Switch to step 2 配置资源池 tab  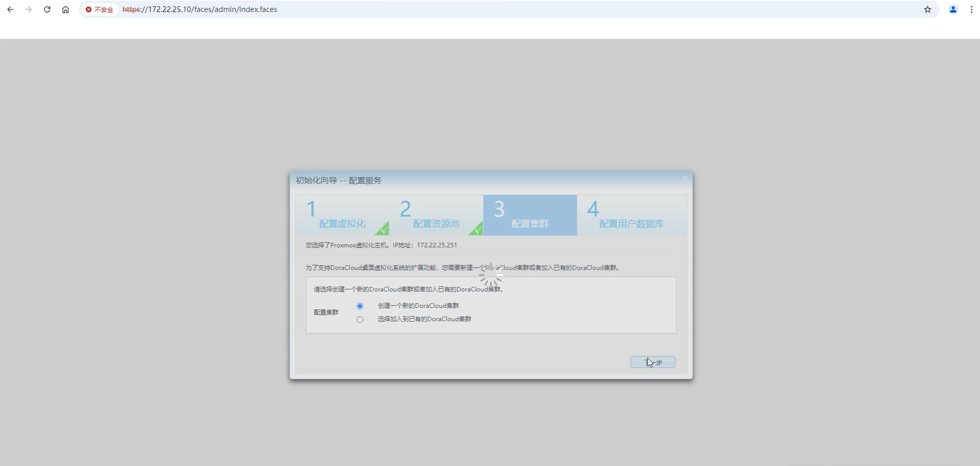tap(437, 215)
